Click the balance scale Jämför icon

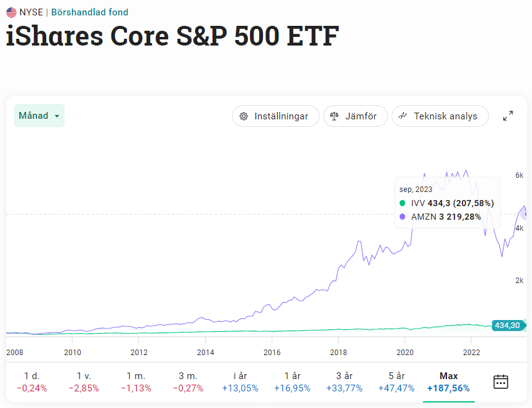coord(334,116)
